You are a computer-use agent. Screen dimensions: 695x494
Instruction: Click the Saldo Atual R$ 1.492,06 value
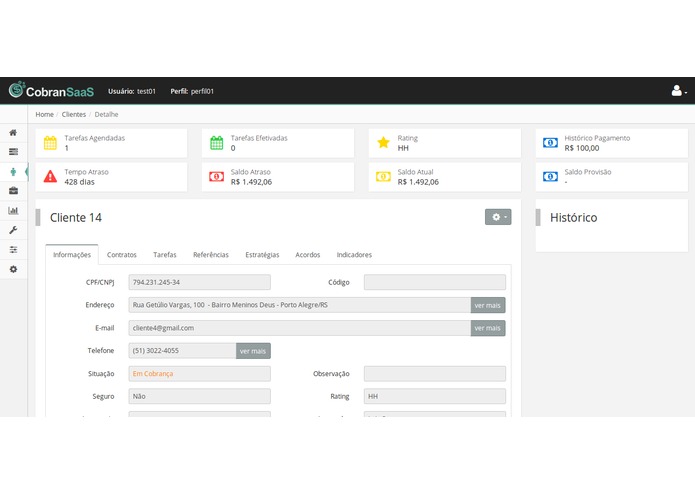418,182
